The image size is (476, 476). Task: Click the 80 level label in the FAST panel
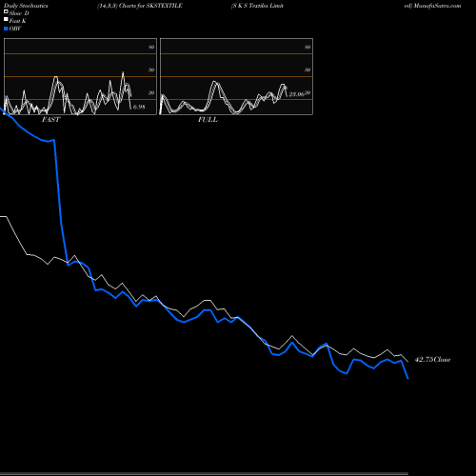pos(151,47)
